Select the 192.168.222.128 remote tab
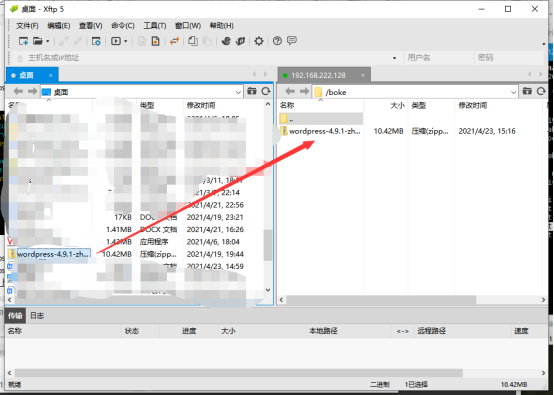The width and height of the screenshot is (554, 395). tap(318, 75)
